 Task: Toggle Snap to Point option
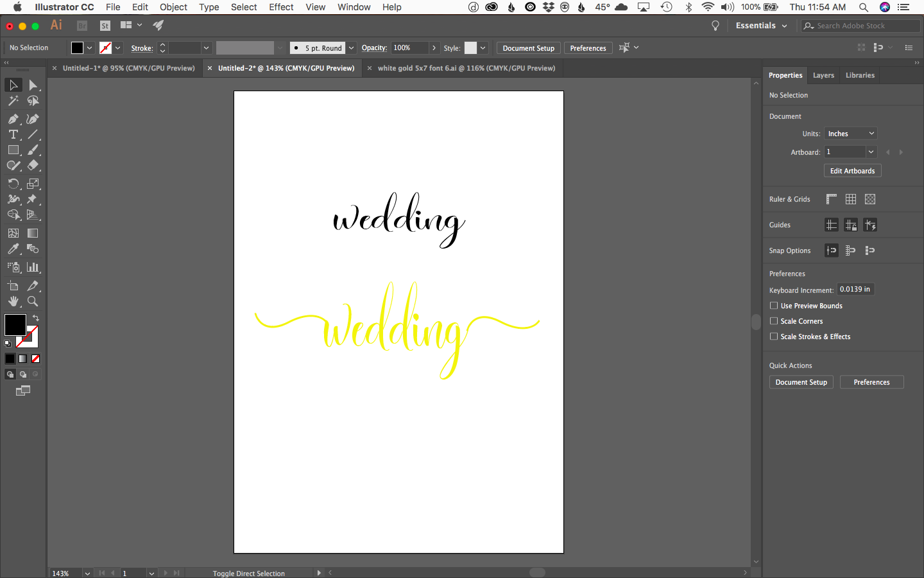832,250
